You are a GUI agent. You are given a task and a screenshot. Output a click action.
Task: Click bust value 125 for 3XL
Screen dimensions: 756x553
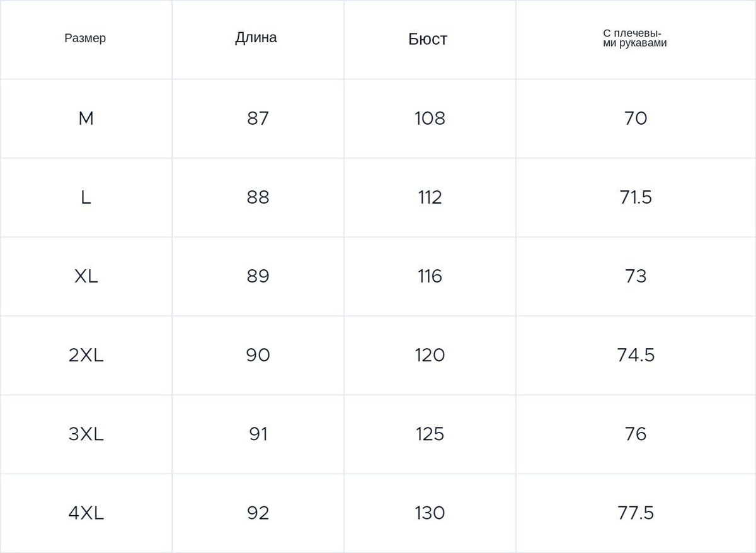(430, 434)
